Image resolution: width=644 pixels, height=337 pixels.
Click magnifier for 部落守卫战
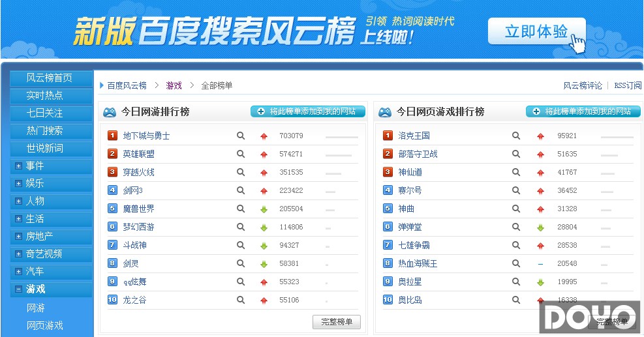516,154
